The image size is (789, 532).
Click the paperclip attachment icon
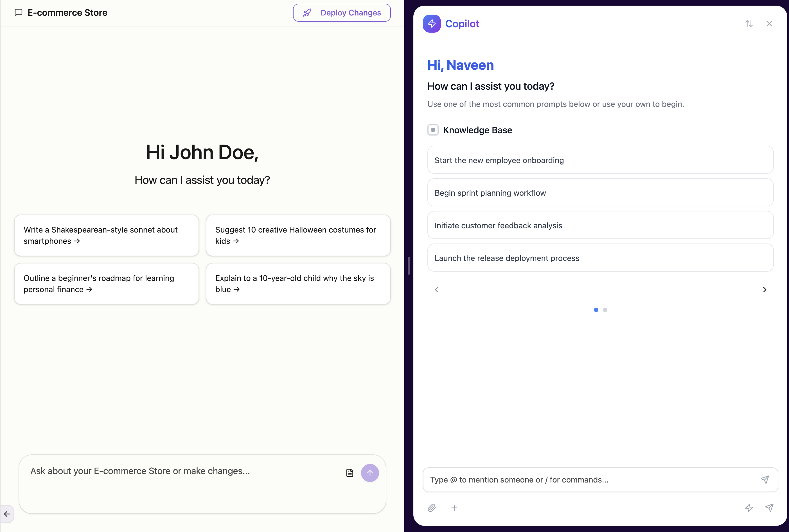pyautogui.click(x=431, y=508)
